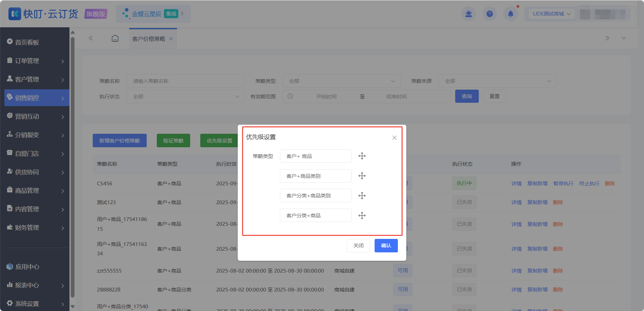Open the 策略类型 filter dropdown
This screenshot has width=644, height=311.
(x=341, y=81)
